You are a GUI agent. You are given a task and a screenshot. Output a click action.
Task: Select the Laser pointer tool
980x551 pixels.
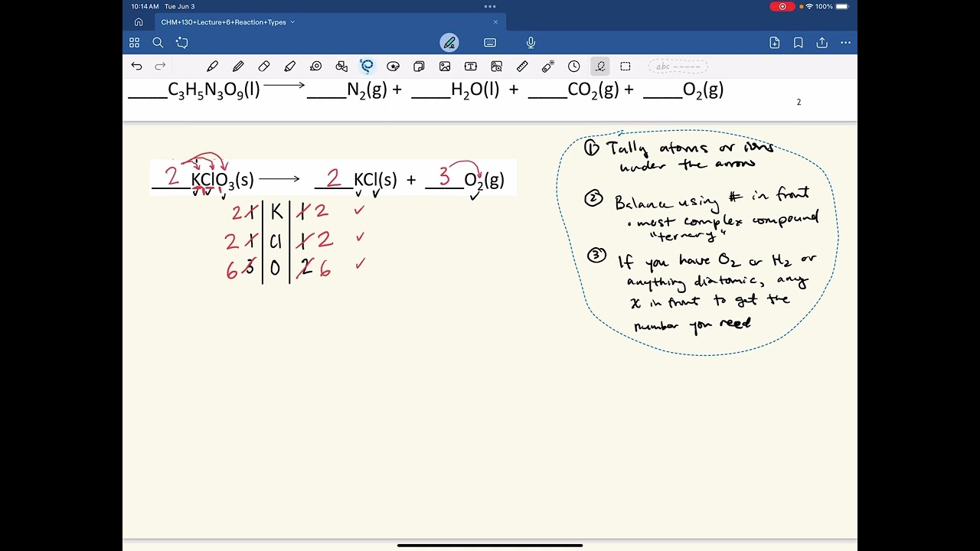[548, 67]
